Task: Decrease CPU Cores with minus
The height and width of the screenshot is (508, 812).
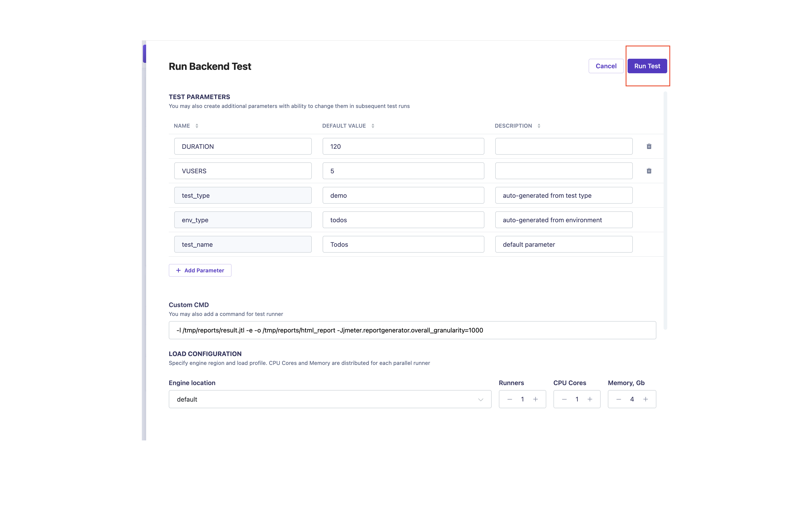Action: (564, 399)
